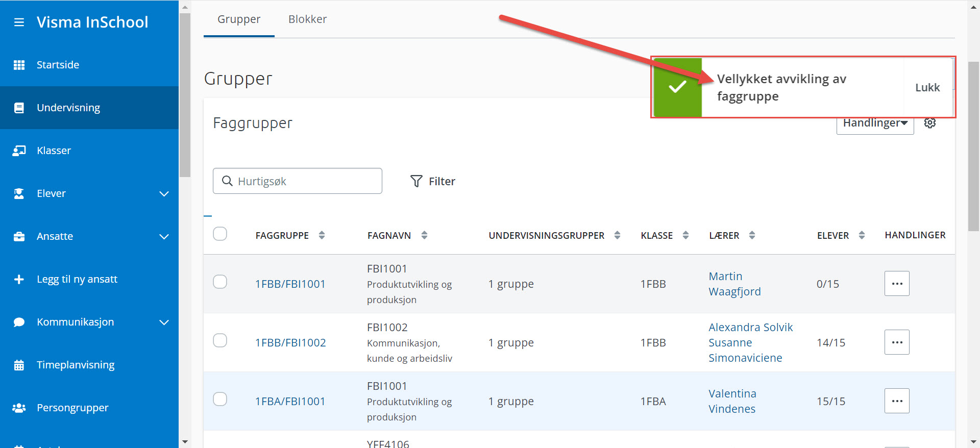Click the Timeplanvisning calendar icon
This screenshot has height=448, width=980.
(x=19, y=365)
